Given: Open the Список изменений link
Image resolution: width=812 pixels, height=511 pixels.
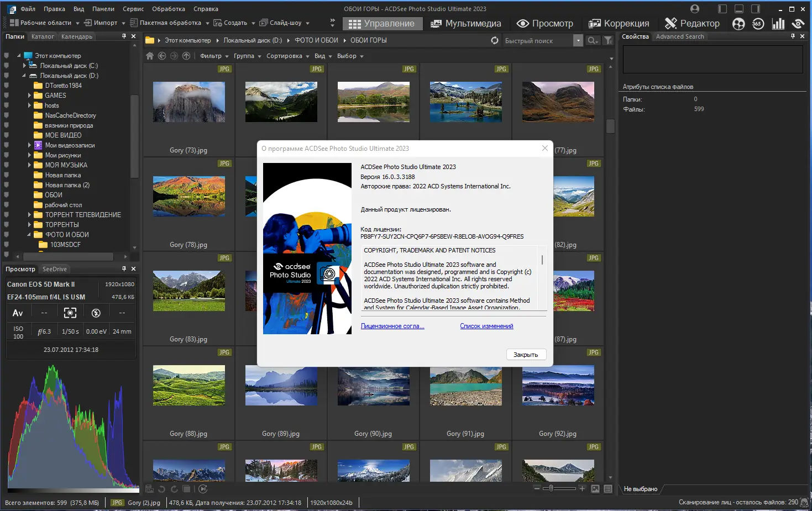Looking at the screenshot, I should click(x=486, y=326).
